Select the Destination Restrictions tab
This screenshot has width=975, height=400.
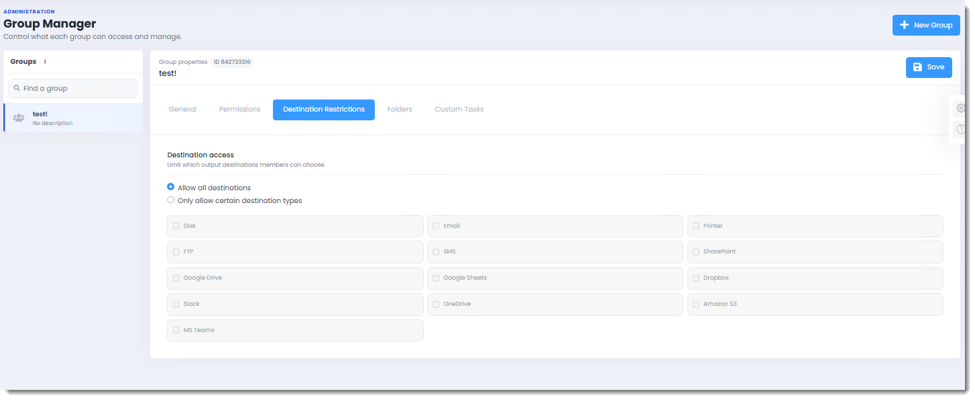tap(323, 109)
